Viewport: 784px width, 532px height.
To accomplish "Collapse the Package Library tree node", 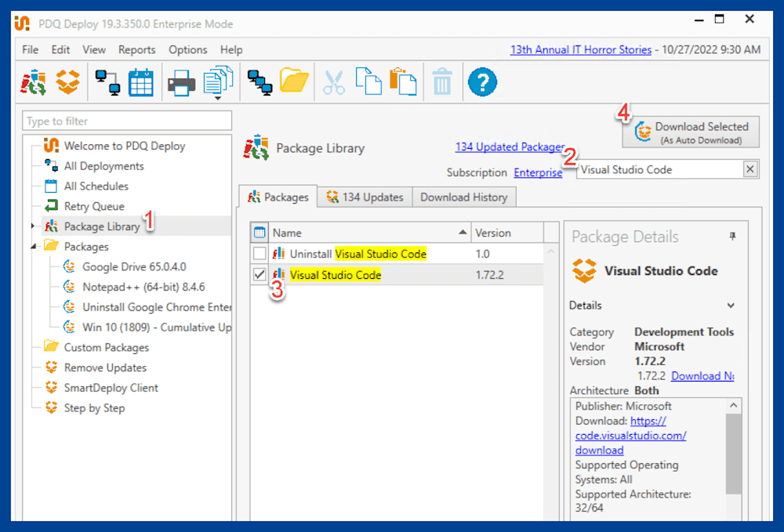I will (x=33, y=226).
